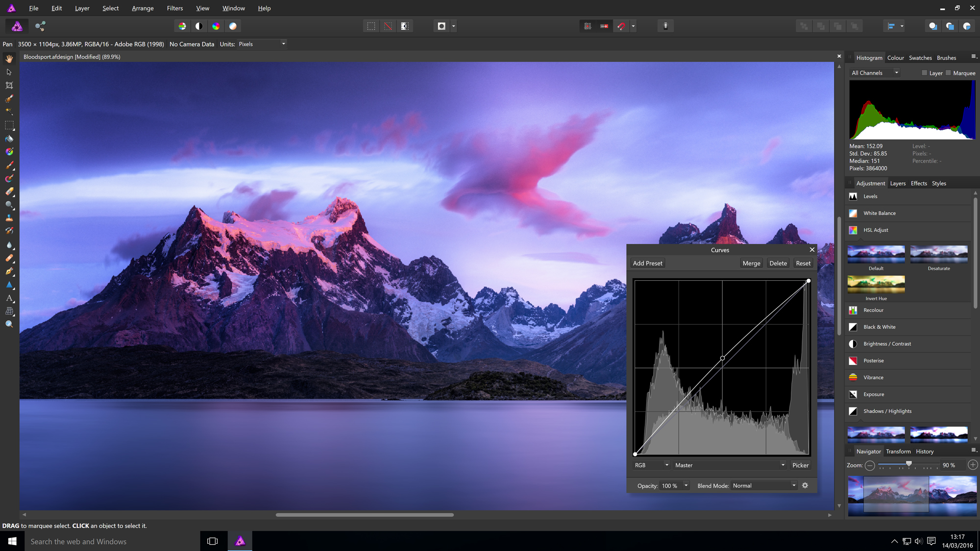Select the Clone tool in toolbar
The height and width of the screenshot is (551, 980).
click(x=9, y=218)
